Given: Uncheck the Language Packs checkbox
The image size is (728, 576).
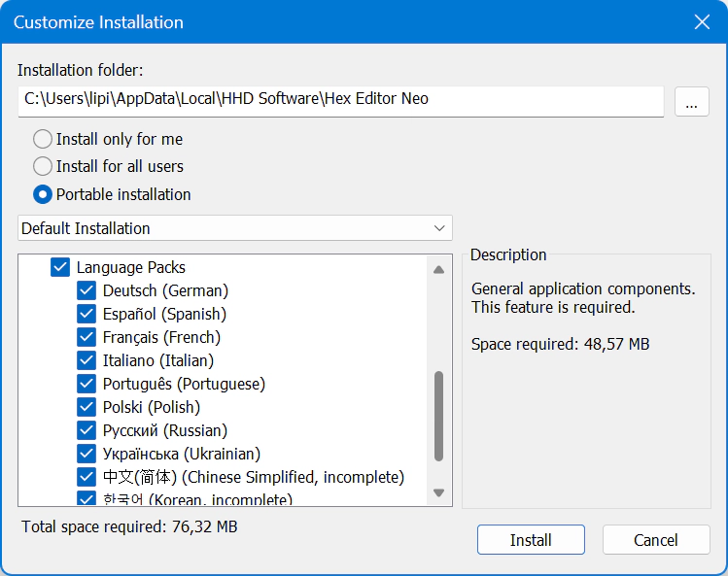Looking at the screenshot, I should (x=60, y=267).
